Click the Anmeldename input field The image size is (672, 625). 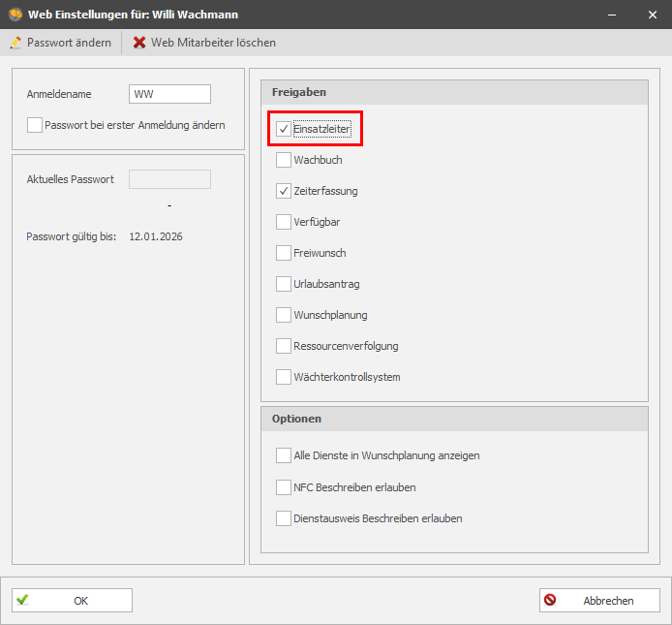pyautogui.click(x=169, y=94)
